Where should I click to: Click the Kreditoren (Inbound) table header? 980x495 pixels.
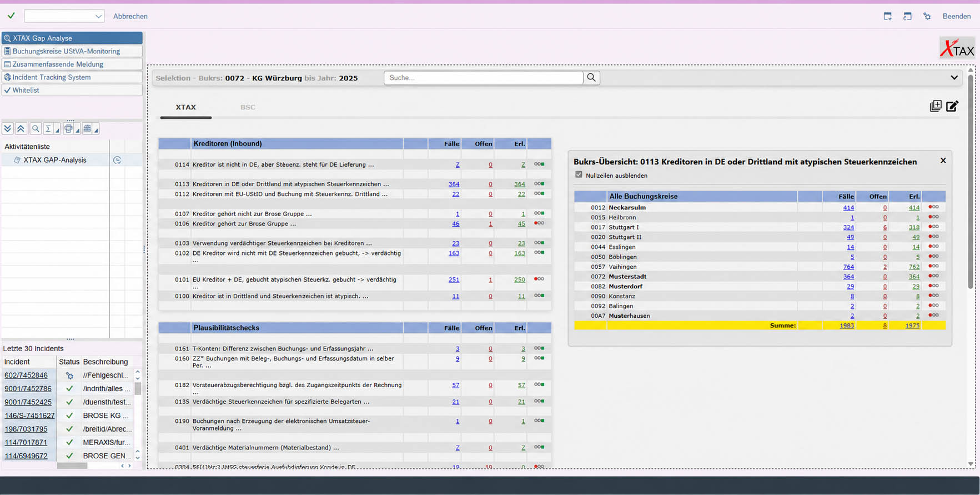coord(355,143)
